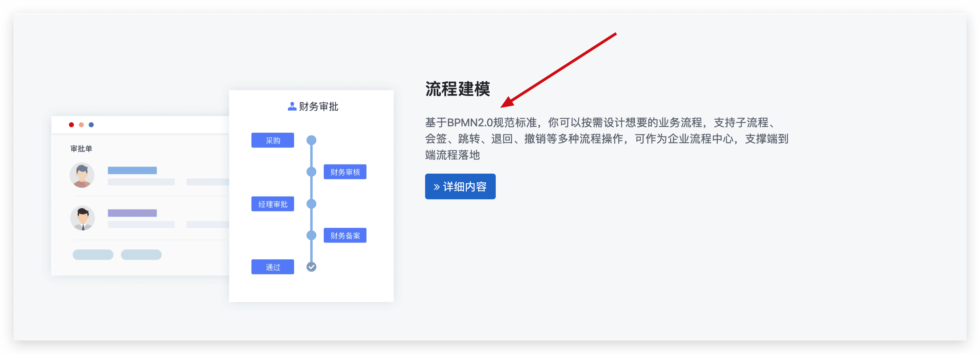Click the blue dot in the mock window
This screenshot has width=980, height=354.
coord(91,125)
